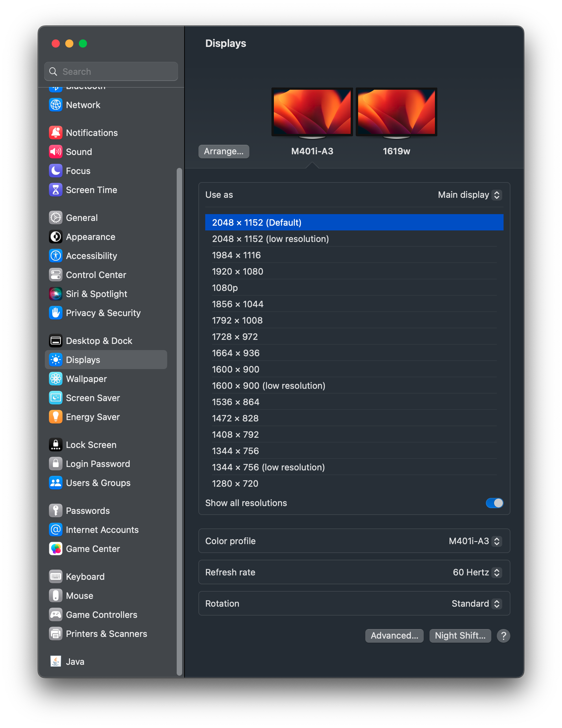
Task: Select the 1619w display thumbnail
Action: point(396,112)
